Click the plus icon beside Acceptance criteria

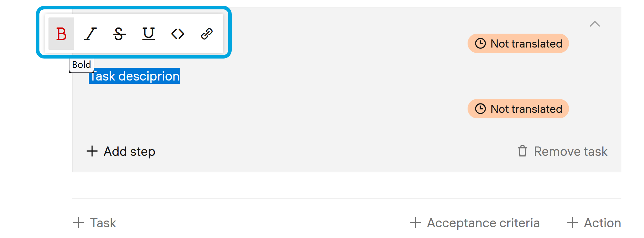[416, 223]
